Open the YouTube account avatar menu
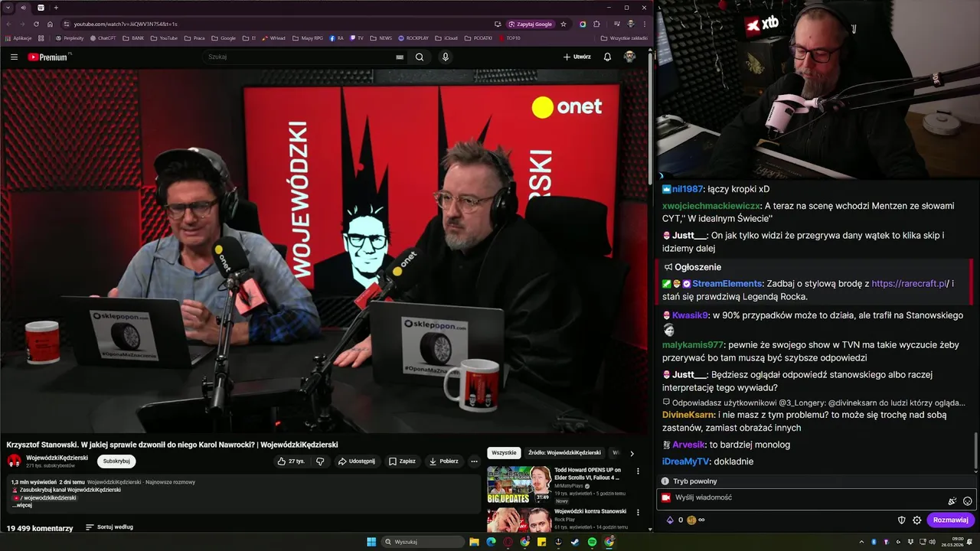The image size is (980, 551). point(629,57)
